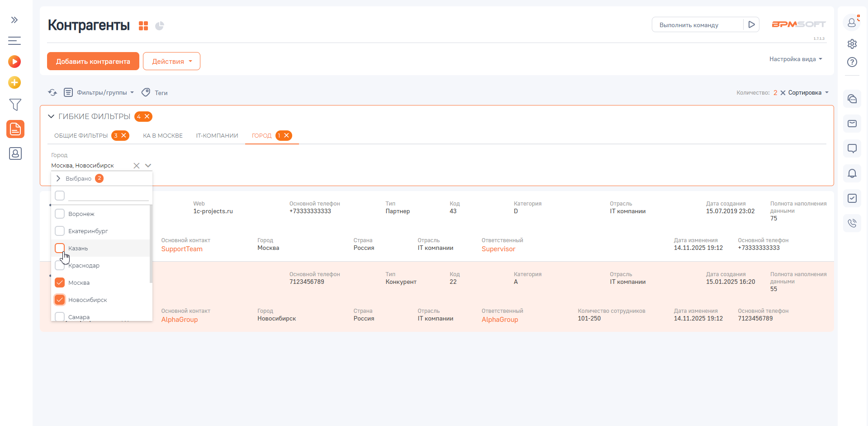This screenshot has width=868, height=426.
Task: Open the funnel filter icon in sidebar
Action: pos(15,105)
